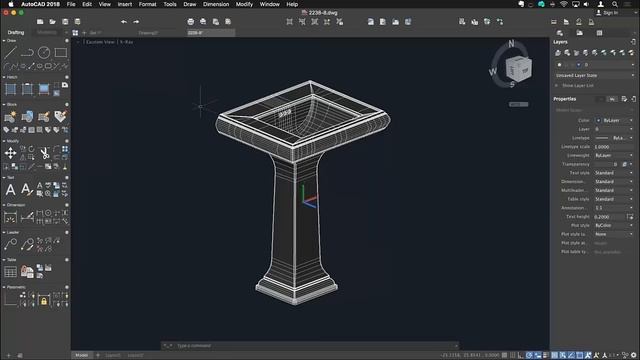The width and height of the screenshot is (640, 360).
Task: Toggle the Block panel pin dot
Action: pos(67,104)
